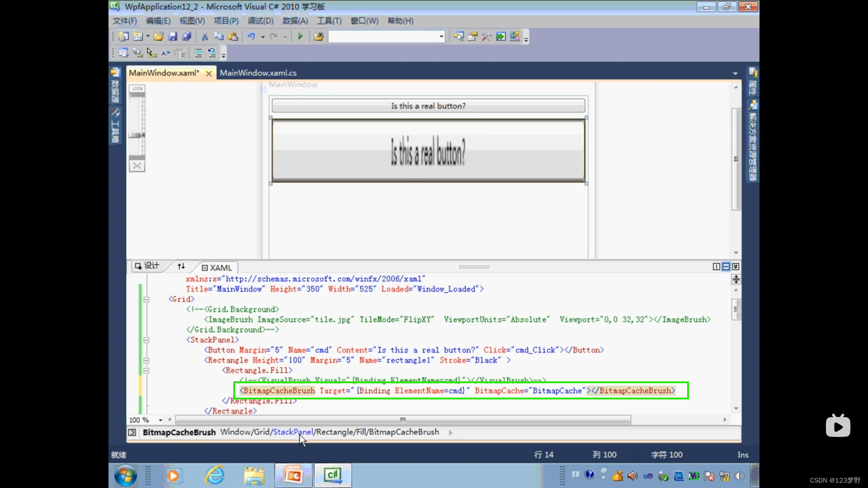The image size is (868, 488).
Task: Click the Windows Start orb
Action: [x=125, y=476]
